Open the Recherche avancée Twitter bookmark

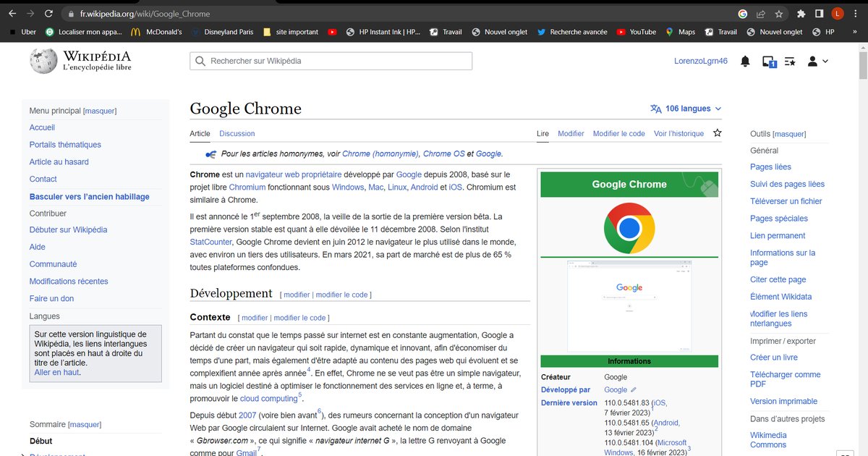coord(572,32)
